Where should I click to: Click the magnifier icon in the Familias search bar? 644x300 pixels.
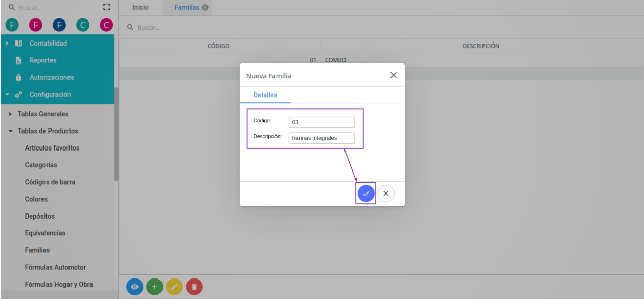tap(131, 27)
